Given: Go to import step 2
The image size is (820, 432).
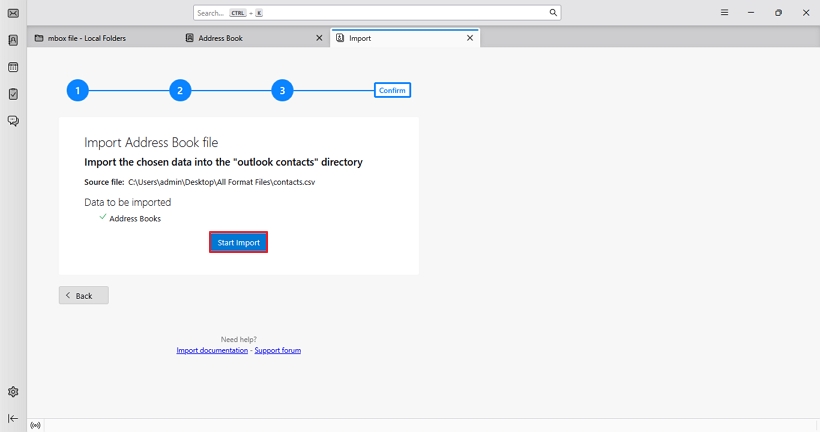Looking at the screenshot, I should point(180,90).
